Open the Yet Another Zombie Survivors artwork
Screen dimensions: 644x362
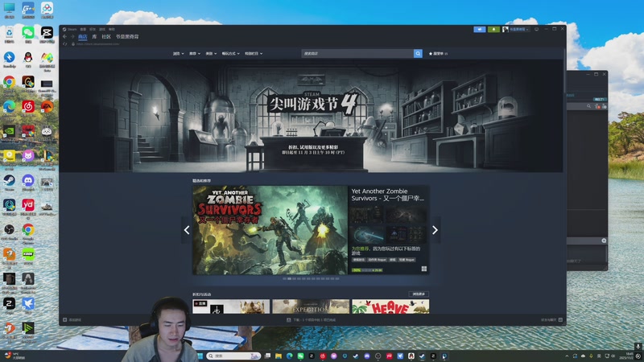(270, 230)
